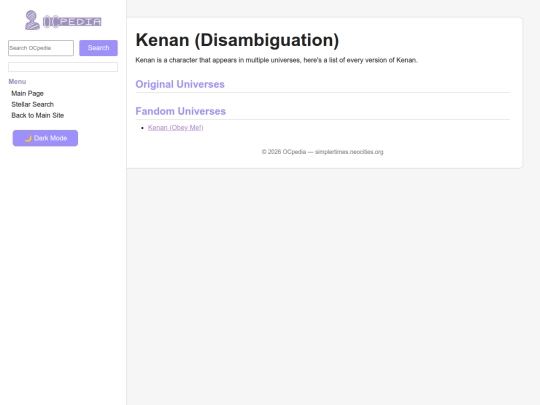The image size is (540, 405).
Task: Click the intro sentence about Kenan
Action: click(277, 60)
